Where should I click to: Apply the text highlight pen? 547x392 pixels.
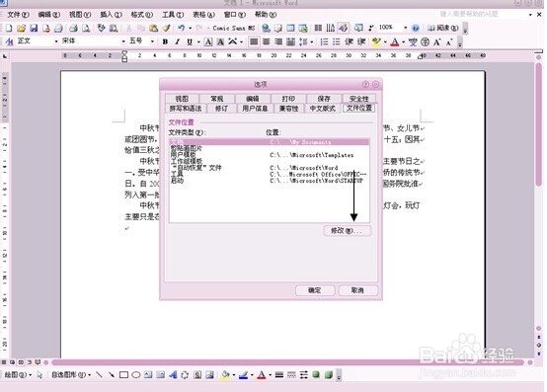376,41
